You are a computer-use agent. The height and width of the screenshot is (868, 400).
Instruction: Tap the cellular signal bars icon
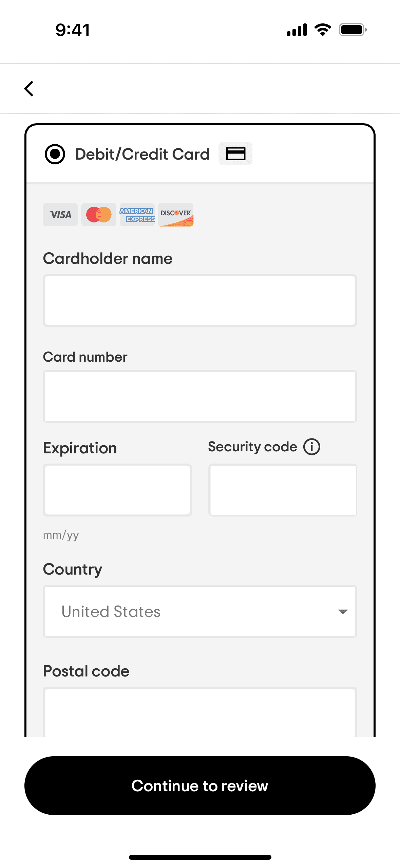click(297, 30)
